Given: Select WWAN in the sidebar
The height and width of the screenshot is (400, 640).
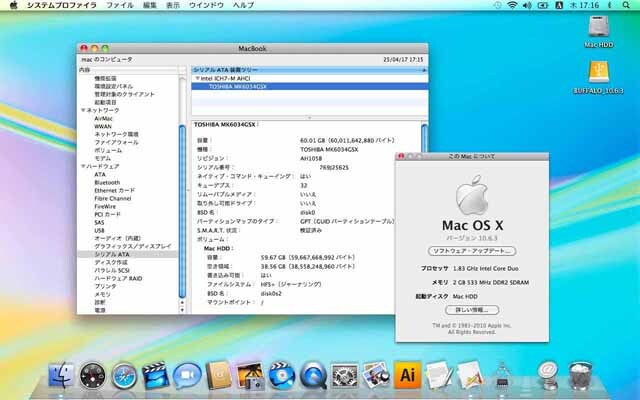Looking at the screenshot, I should 103,127.
